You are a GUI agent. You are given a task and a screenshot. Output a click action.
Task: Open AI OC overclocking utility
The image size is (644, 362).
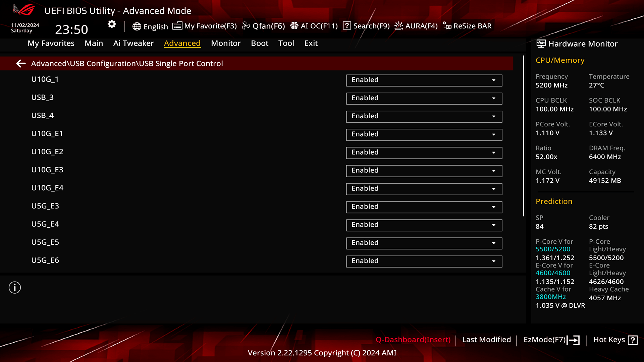point(314,25)
